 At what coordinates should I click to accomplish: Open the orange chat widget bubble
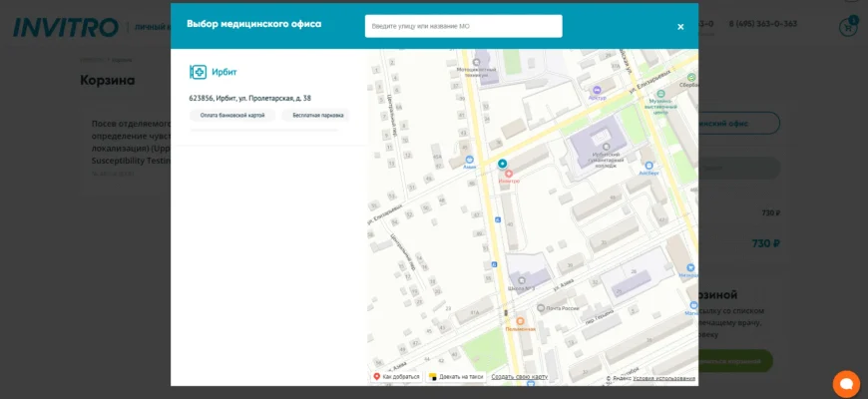pyautogui.click(x=846, y=383)
